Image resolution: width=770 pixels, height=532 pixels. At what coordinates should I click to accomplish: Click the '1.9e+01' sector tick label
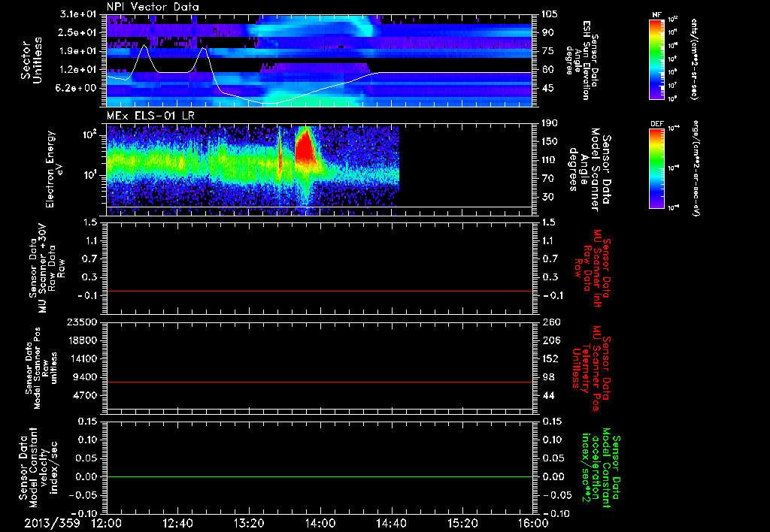77,51
